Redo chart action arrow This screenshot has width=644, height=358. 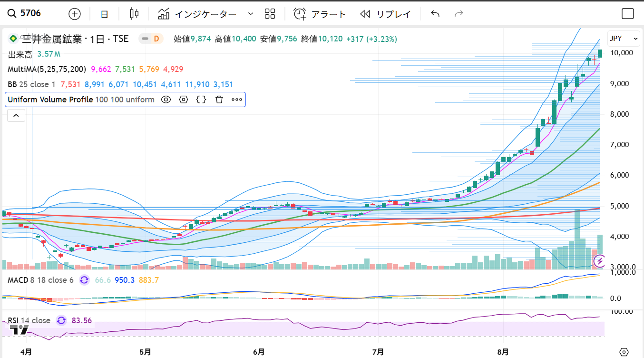pyautogui.click(x=459, y=14)
